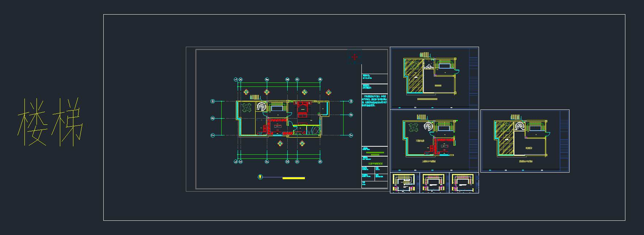Image resolution: width=644 pixels, height=235 pixels.
Task: Open the first small elevation thumbnail
Action: click(405, 183)
